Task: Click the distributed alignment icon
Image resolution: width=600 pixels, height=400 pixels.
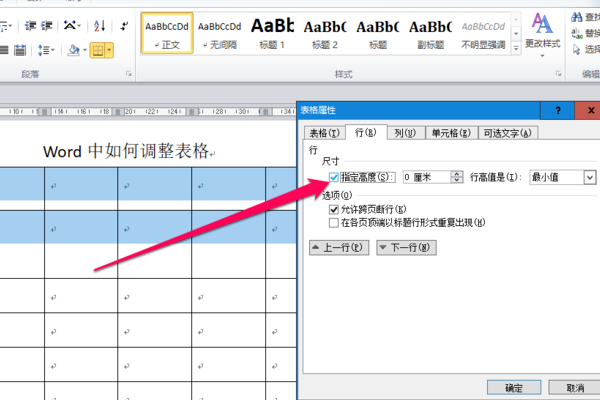Action: pyautogui.click(x=20, y=50)
